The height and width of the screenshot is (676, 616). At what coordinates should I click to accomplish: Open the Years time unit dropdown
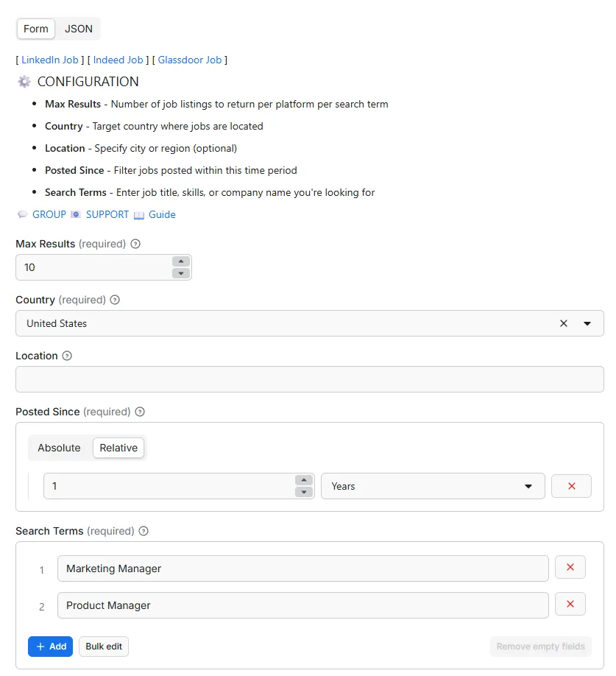tap(528, 486)
